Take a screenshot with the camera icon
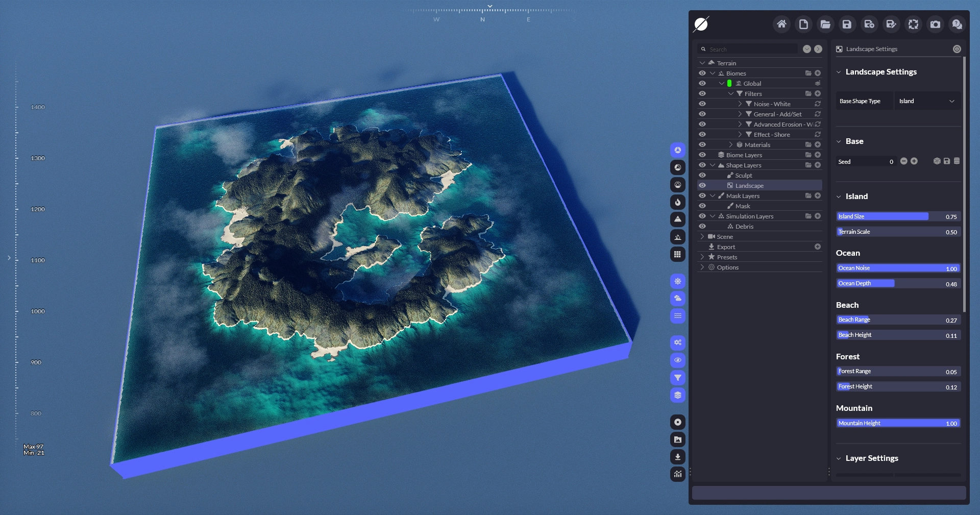Image resolution: width=980 pixels, height=515 pixels. tap(935, 24)
